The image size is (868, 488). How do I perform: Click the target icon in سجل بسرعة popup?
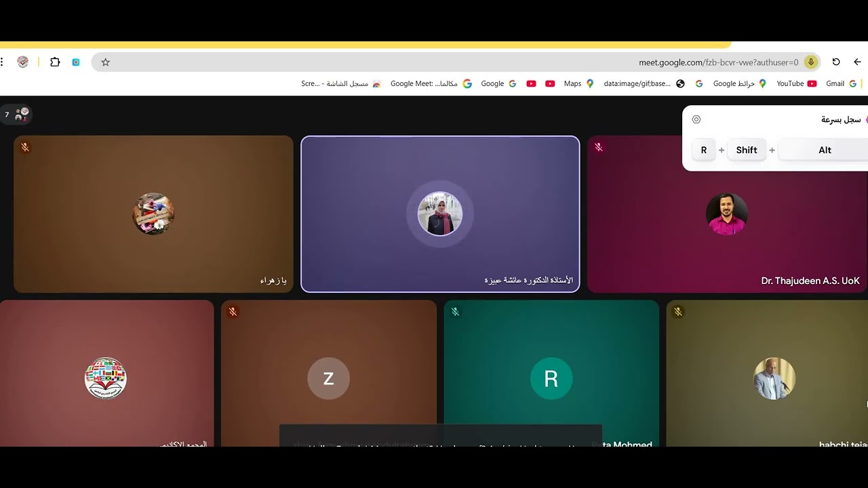point(696,119)
